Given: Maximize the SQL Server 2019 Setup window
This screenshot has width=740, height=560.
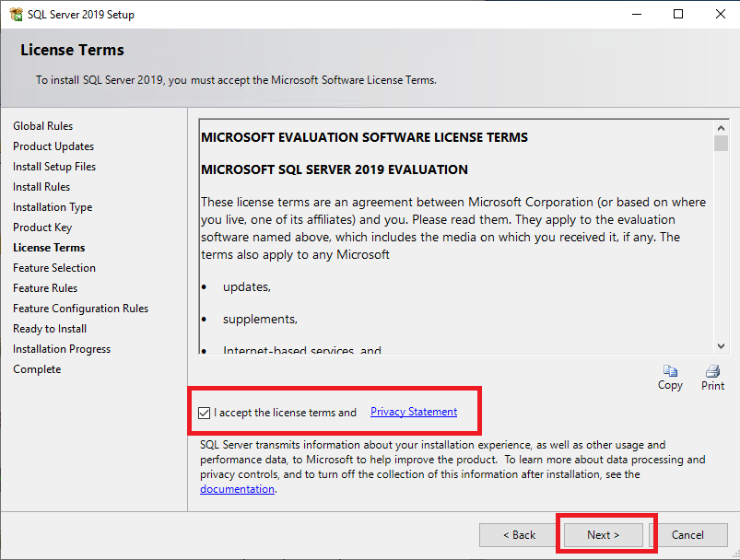Looking at the screenshot, I should pos(678,14).
